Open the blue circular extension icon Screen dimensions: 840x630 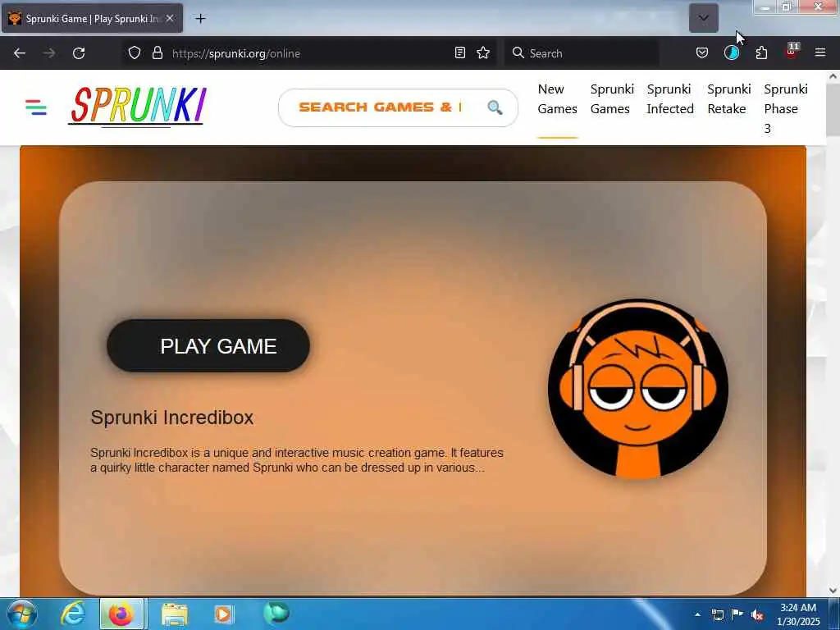(x=731, y=52)
